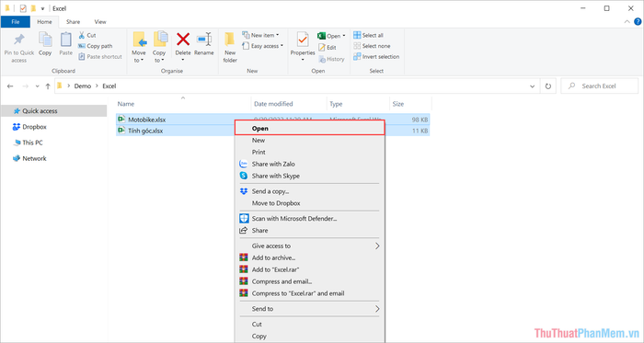Choose Share with the arrow icon
The width and height of the screenshot is (644, 343).
[310, 231]
